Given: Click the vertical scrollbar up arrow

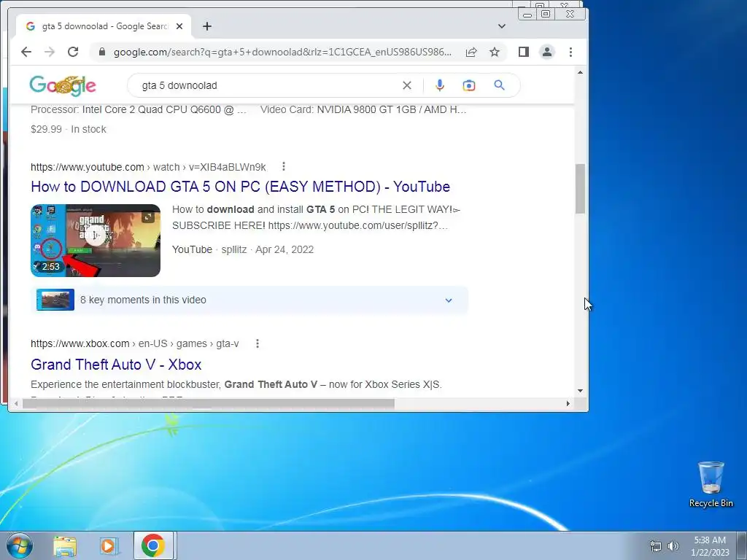Looking at the screenshot, I should pyautogui.click(x=580, y=72).
